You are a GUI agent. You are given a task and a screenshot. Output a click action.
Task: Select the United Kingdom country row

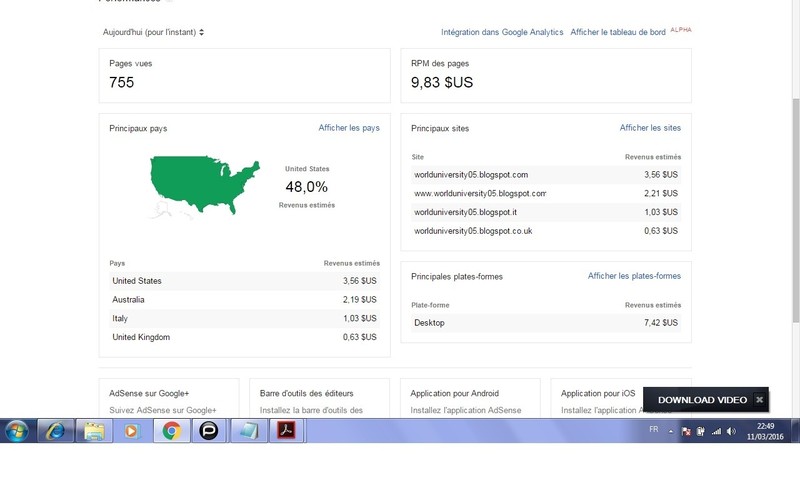[x=244, y=337]
